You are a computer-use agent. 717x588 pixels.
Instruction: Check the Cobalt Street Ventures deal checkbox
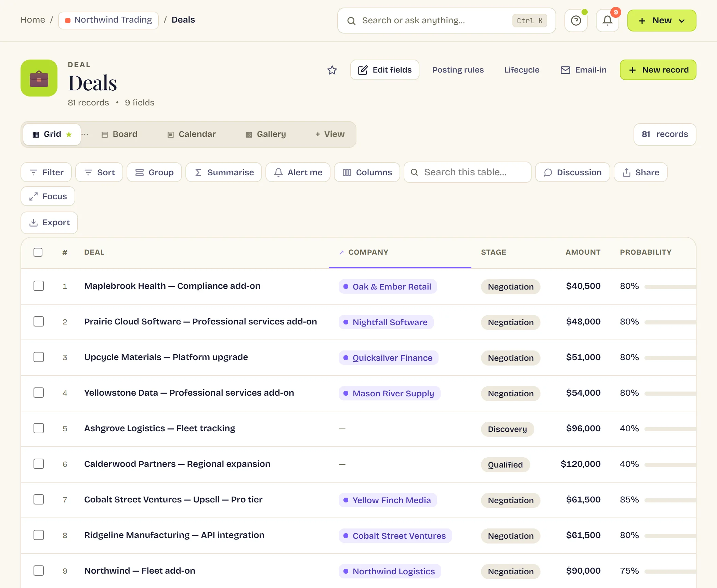click(x=39, y=499)
